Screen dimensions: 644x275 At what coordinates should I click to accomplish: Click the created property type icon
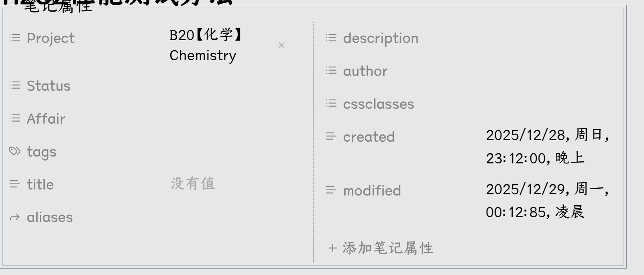pyautogui.click(x=331, y=136)
